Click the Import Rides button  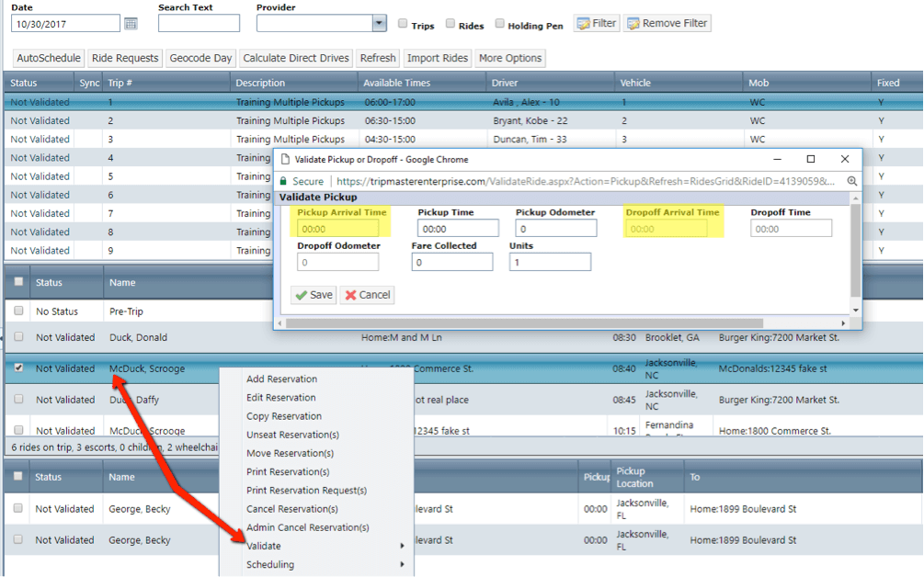click(438, 58)
